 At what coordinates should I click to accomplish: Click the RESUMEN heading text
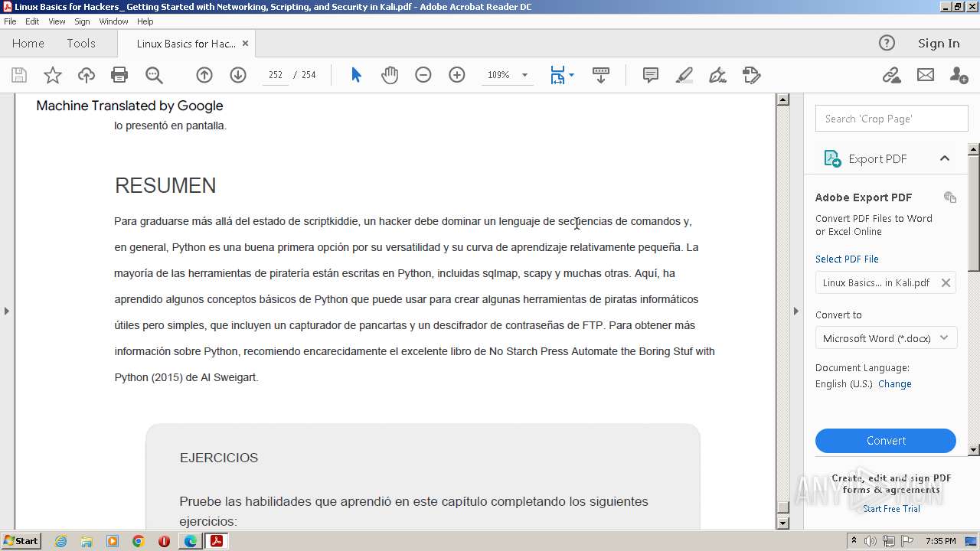point(165,185)
